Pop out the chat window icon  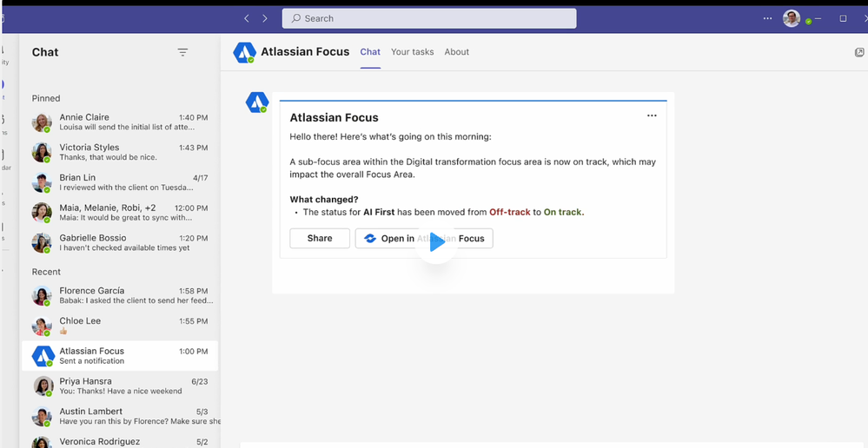click(859, 52)
